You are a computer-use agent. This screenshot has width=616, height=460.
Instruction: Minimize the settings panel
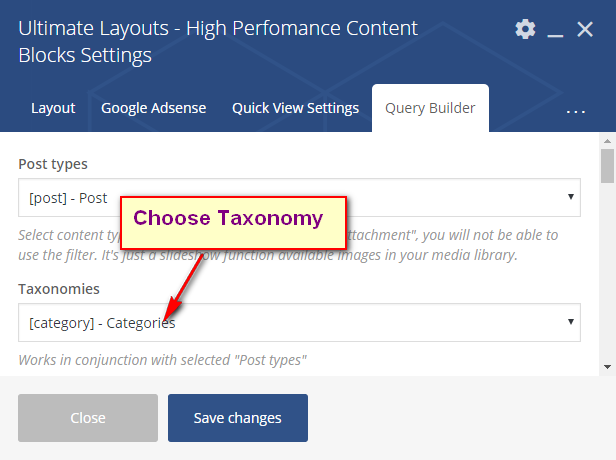(556, 31)
